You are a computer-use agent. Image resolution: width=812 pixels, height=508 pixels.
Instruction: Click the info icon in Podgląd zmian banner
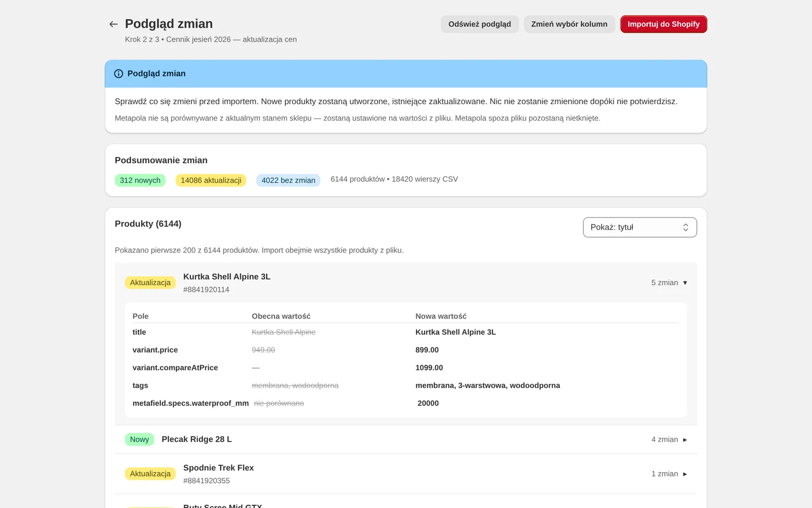[x=119, y=74]
